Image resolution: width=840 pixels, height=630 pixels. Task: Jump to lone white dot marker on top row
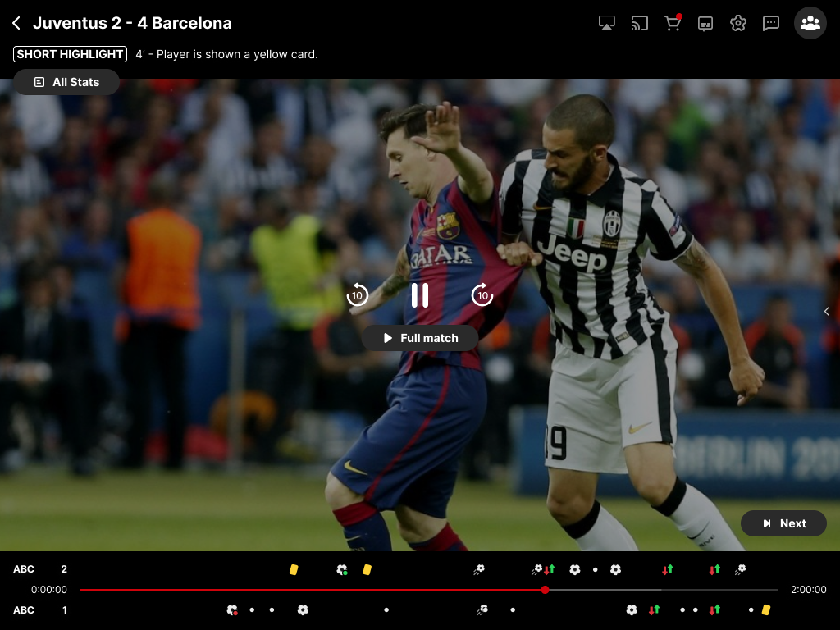click(x=596, y=569)
